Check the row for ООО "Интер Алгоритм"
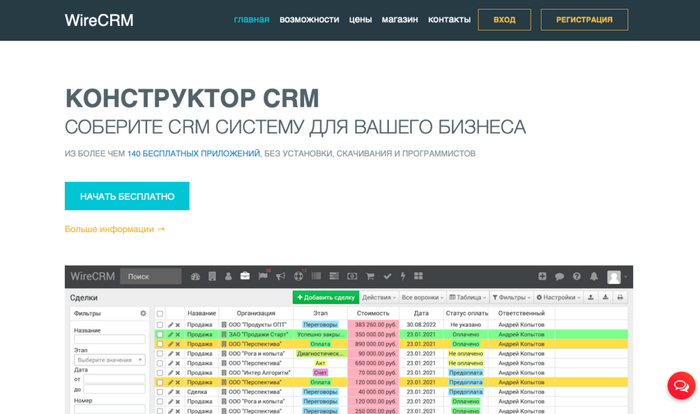Image resolution: width=700 pixels, height=414 pixels. (160, 373)
